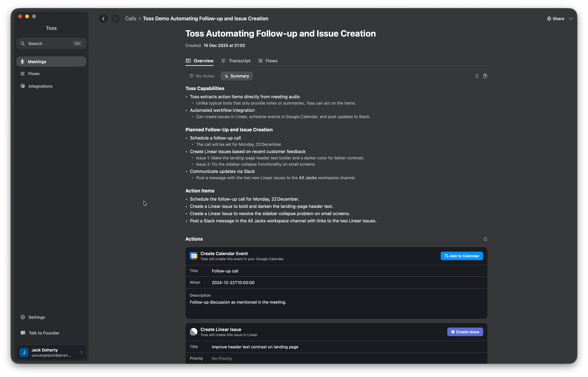Open Settings via the gear icon
This screenshot has width=588, height=377.
(x=23, y=317)
